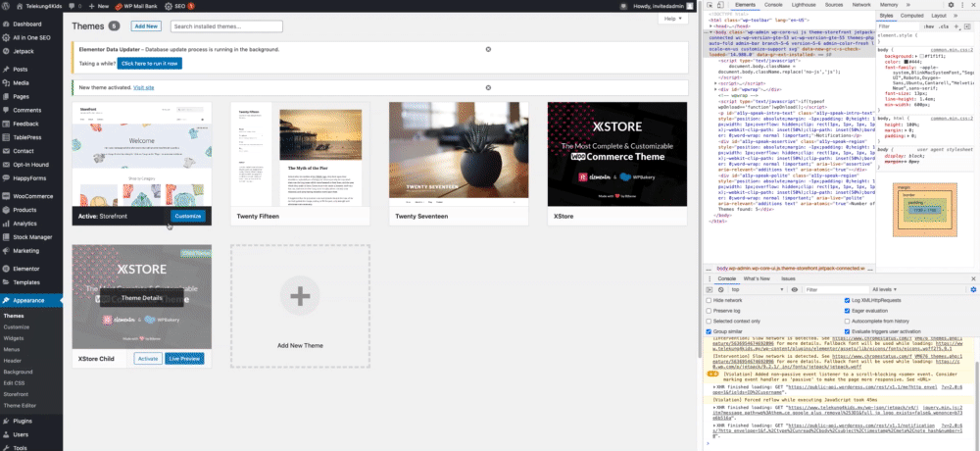Viewport: 980px width, 451px height.
Task: Uncheck Group similar checkbox
Action: click(x=709, y=331)
